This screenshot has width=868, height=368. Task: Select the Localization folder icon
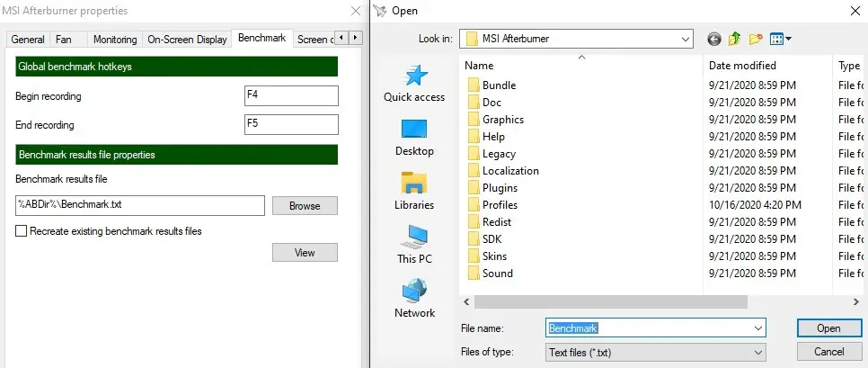point(474,171)
